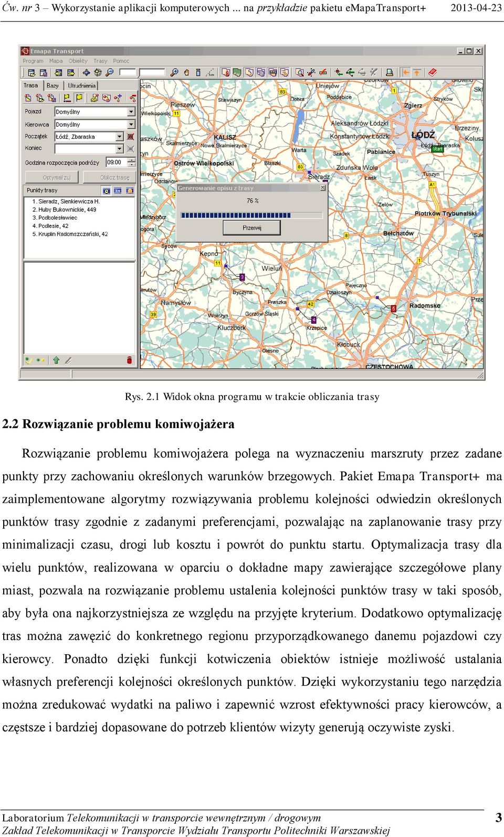504x837 pixels.
Task: Click the new route icon in the Trasa toolbar
Action: click(28, 98)
